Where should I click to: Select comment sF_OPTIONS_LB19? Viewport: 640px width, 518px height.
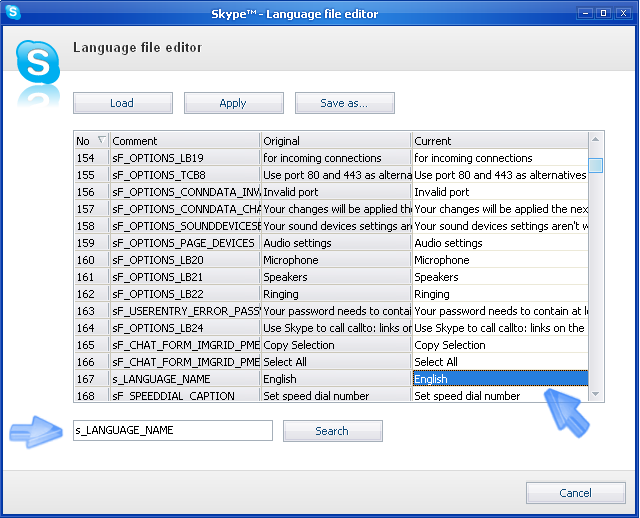click(185, 158)
